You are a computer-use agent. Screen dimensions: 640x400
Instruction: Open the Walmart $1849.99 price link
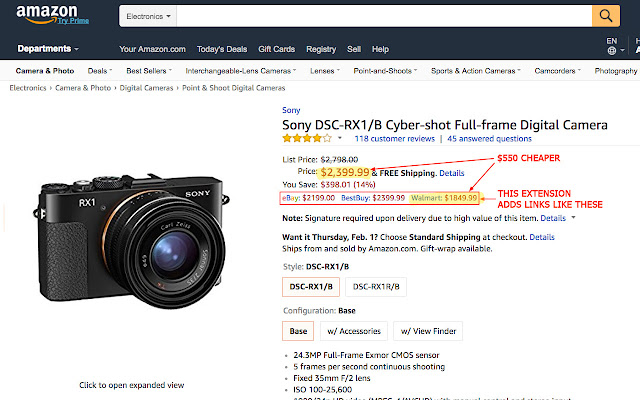click(x=444, y=198)
